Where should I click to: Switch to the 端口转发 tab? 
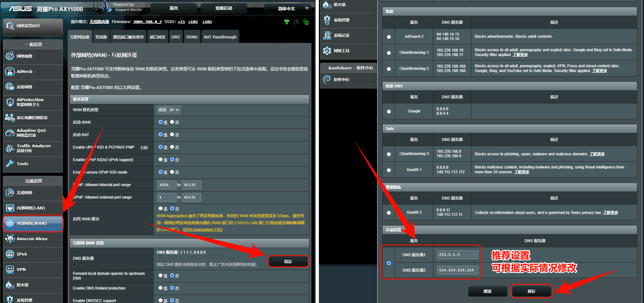coord(157,37)
